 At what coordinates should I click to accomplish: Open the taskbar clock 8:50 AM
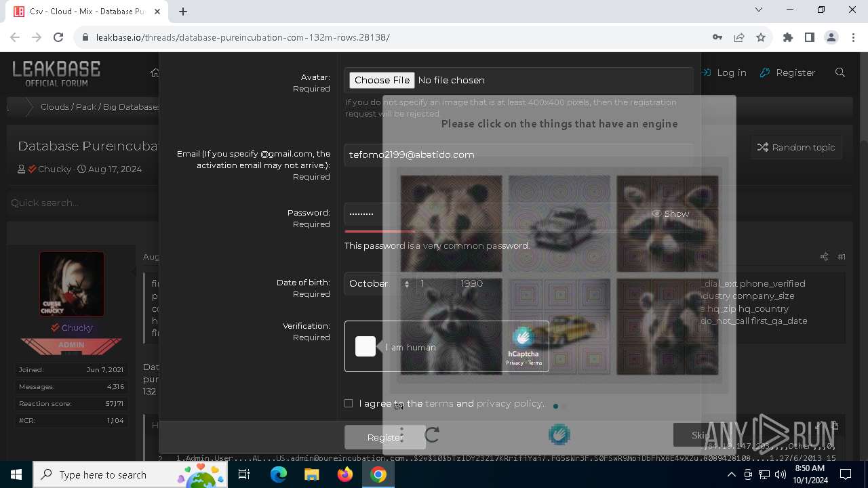pyautogui.click(x=810, y=474)
